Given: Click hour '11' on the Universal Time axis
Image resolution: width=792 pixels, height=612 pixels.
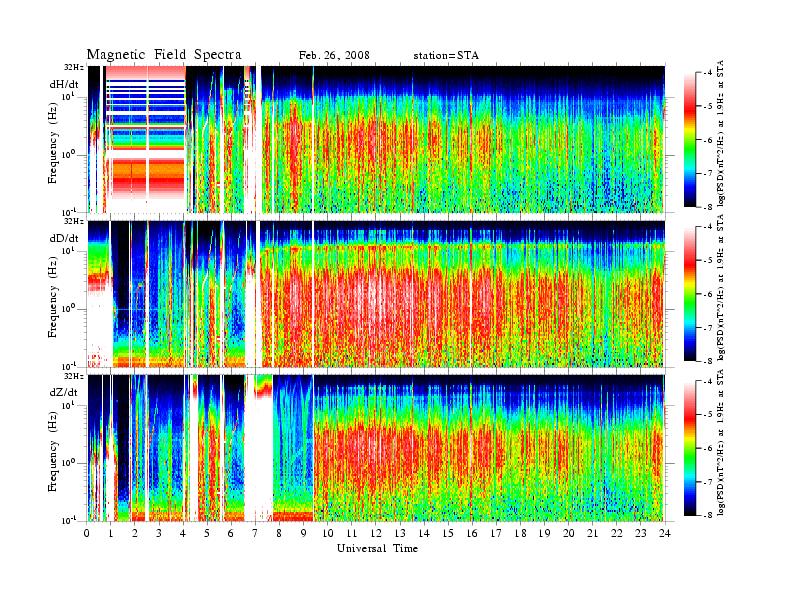Looking at the screenshot, I should pyautogui.click(x=352, y=534).
